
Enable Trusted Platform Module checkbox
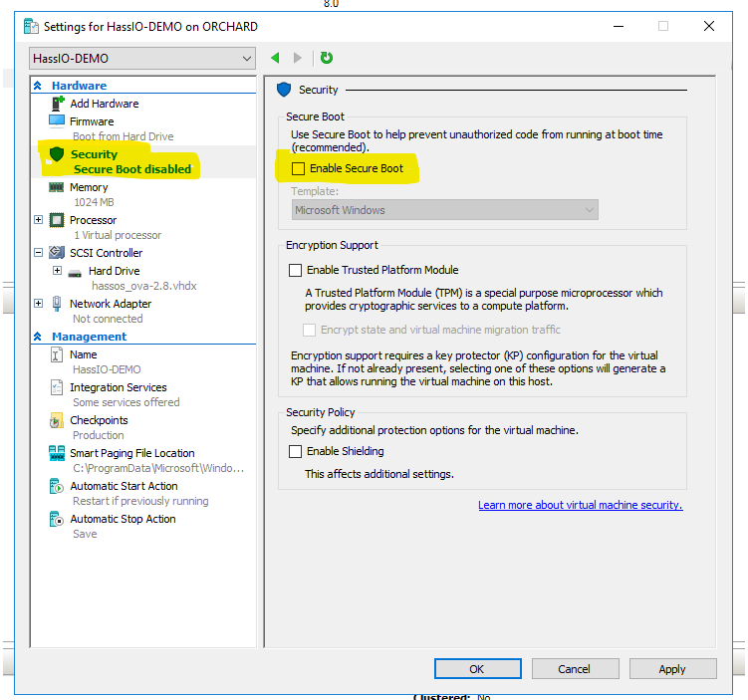(295, 271)
